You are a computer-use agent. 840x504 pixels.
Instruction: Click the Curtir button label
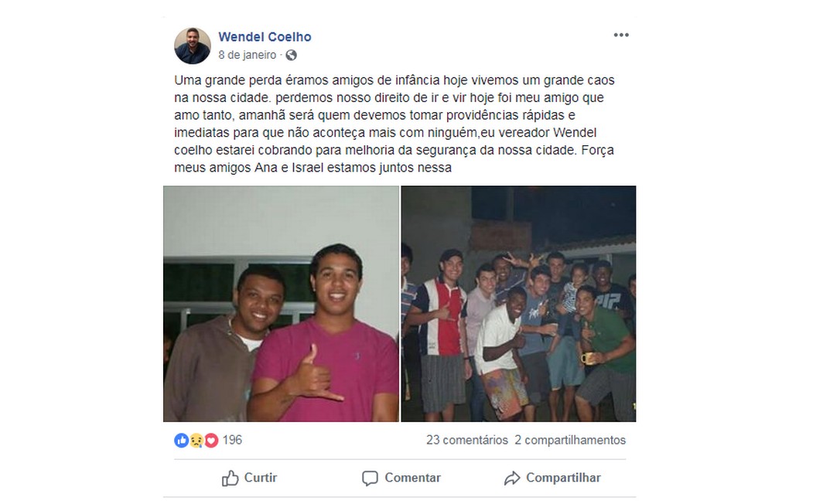[261, 478]
